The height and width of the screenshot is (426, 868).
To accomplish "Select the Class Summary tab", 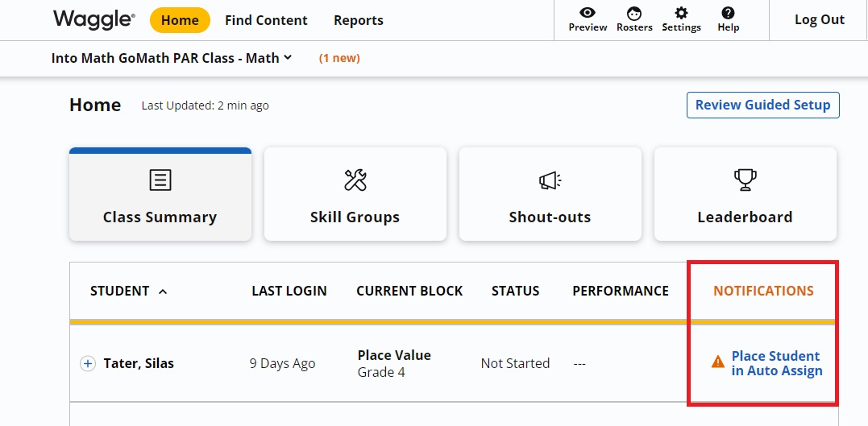I will point(160,194).
